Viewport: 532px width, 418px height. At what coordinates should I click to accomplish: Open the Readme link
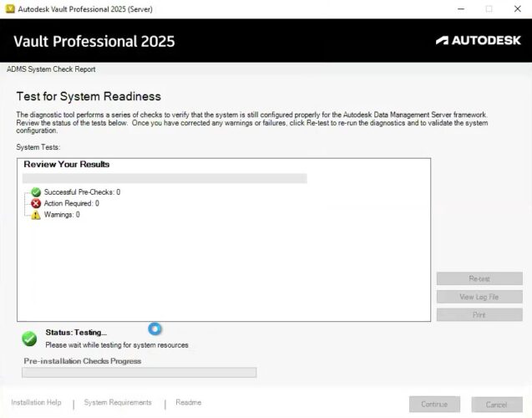coord(188,402)
